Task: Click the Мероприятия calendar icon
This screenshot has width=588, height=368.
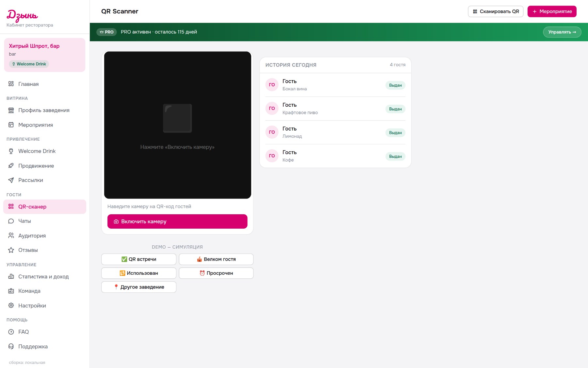Action: pos(11,125)
